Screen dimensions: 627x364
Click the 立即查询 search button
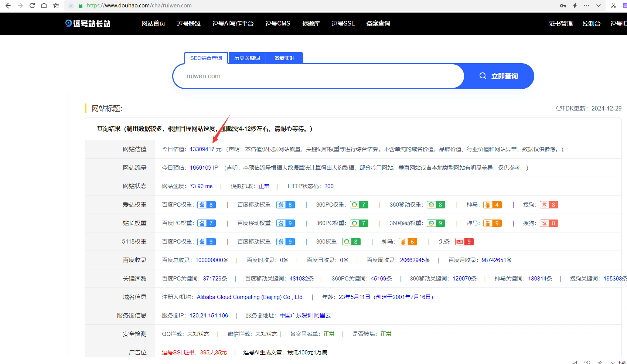click(498, 76)
